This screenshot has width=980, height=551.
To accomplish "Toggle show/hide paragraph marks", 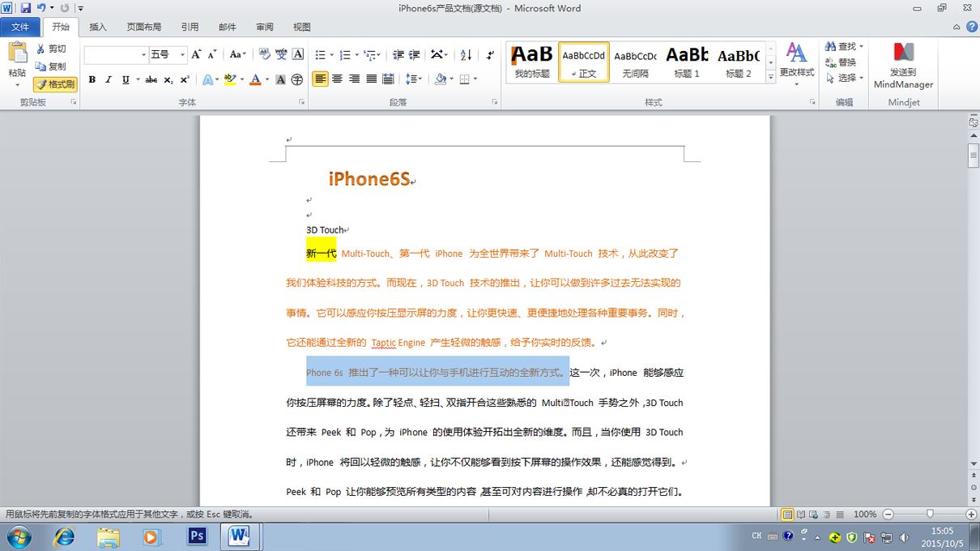I will pyautogui.click(x=490, y=54).
